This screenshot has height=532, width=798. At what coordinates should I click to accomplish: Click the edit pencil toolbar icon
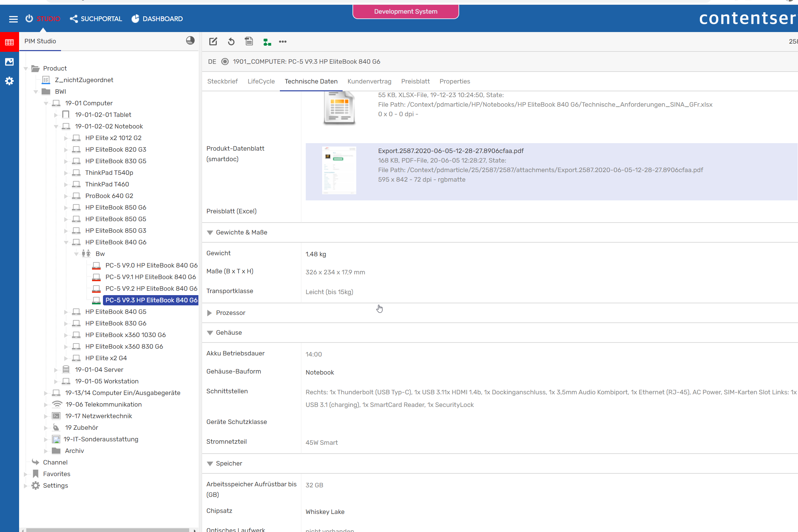pyautogui.click(x=213, y=42)
